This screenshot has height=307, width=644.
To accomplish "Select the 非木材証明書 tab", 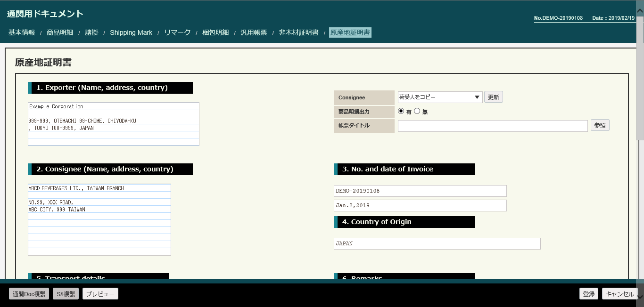I will 298,32.
